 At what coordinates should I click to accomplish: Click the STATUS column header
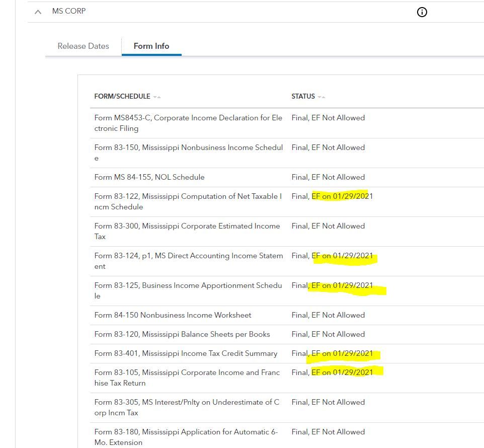click(x=303, y=96)
